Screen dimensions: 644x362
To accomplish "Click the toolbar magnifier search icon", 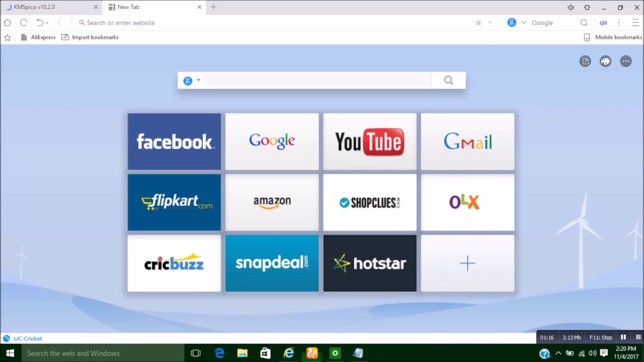I will point(584,23).
